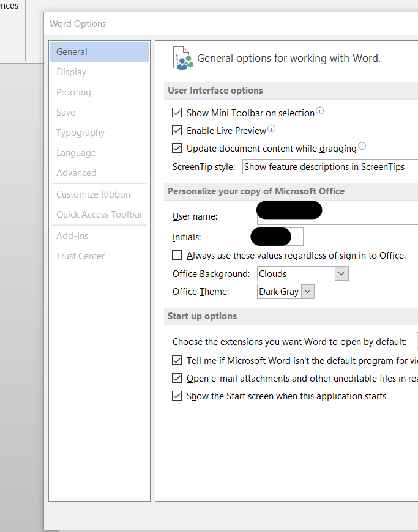418x532 pixels.
Task: Toggle Open e-mail attachments in reading view
Action: [177, 378]
